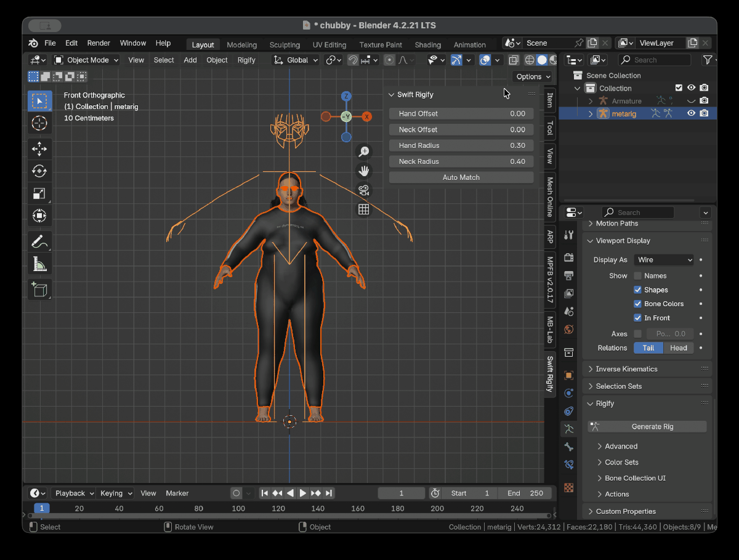
Task: Hide Collection via eye icon
Action: pos(691,88)
